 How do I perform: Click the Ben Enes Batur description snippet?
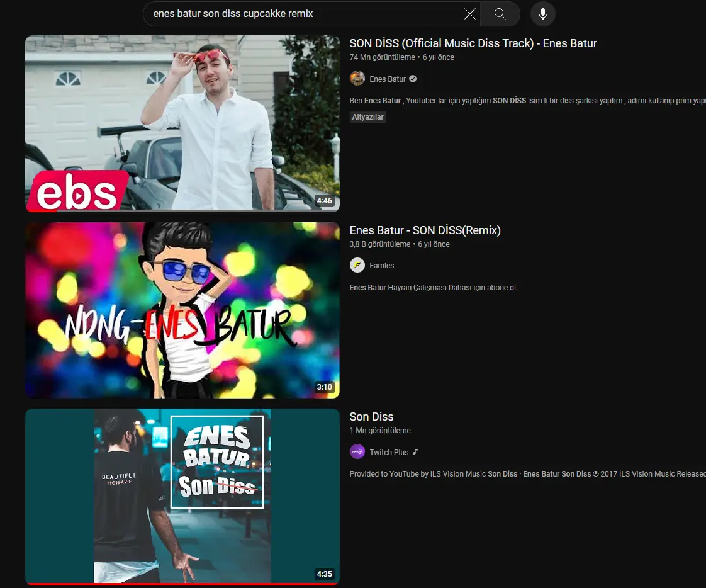528,101
